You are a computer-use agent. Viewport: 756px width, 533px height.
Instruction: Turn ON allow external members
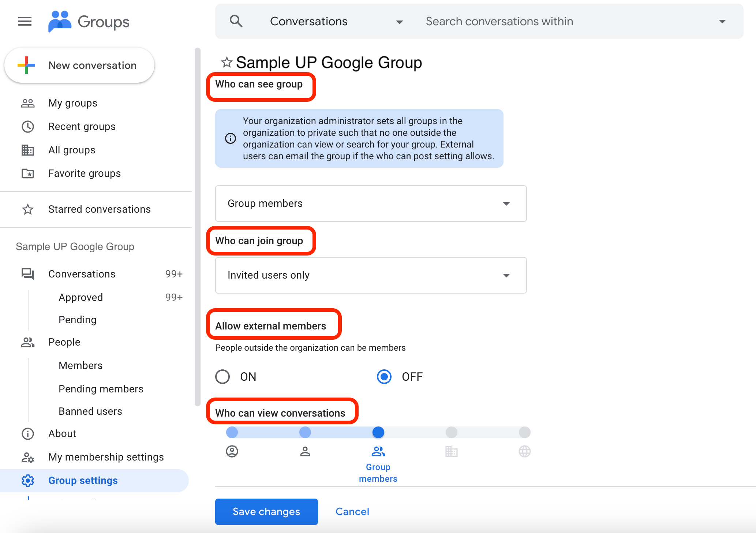tap(222, 377)
